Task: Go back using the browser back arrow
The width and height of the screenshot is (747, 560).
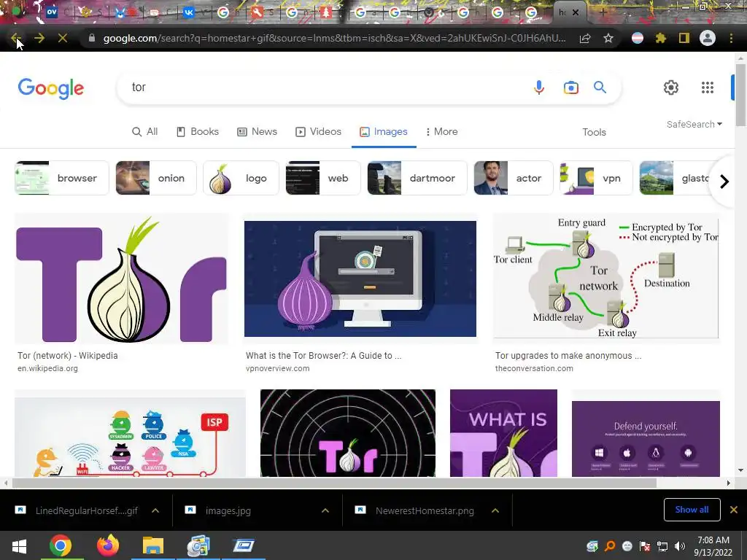Action: pyautogui.click(x=15, y=38)
